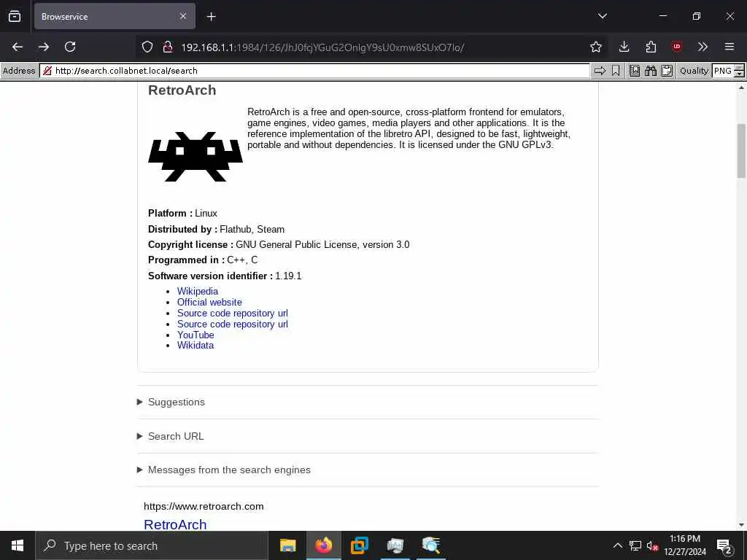Click the Firefox back arrow
This screenshot has width=747, height=560.
[18, 47]
